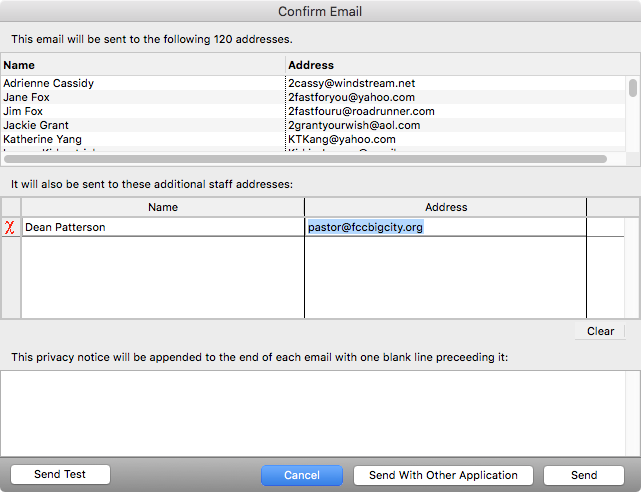Click the staff table Address column header
Image resolution: width=641 pixels, height=492 pixels.
click(445, 207)
